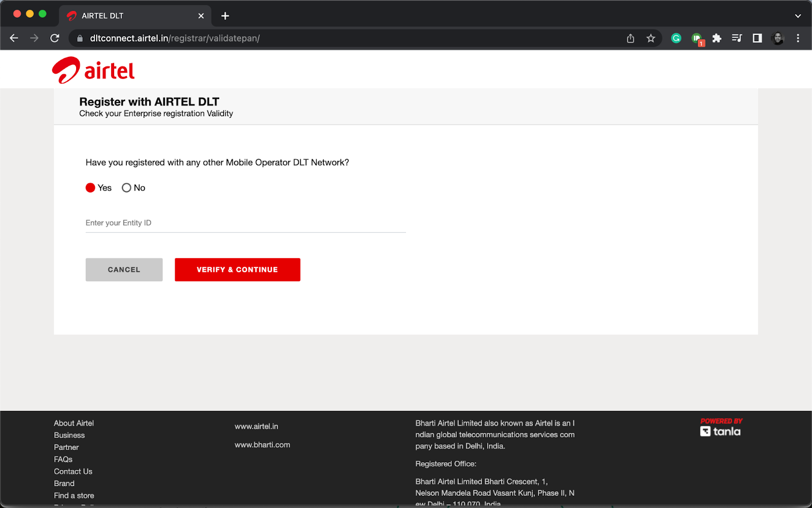This screenshot has height=508, width=812.
Task: Visit www.airtel.in footer link
Action: 256,426
